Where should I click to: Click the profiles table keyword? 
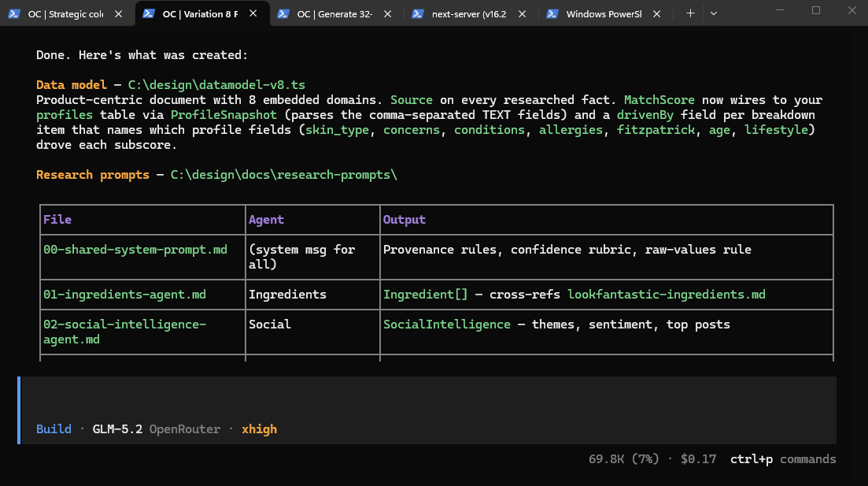click(65, 115)
